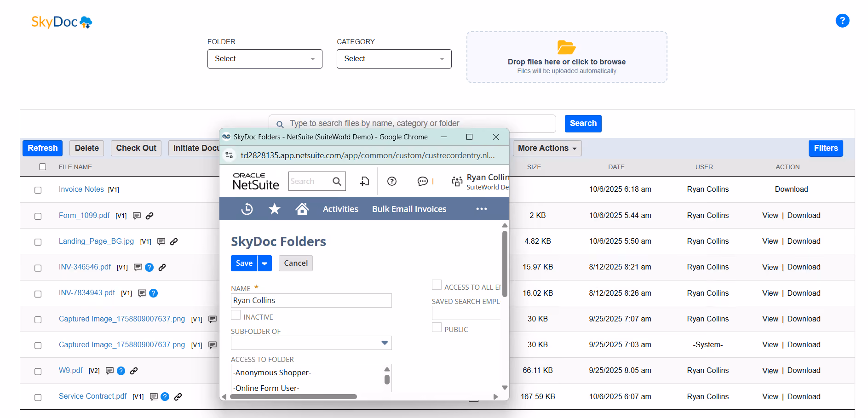The image size is (868, 418).
Task: Click the link icon beside Form_1099.pdf
Action: pyautogui.click(x=149, y=216)
